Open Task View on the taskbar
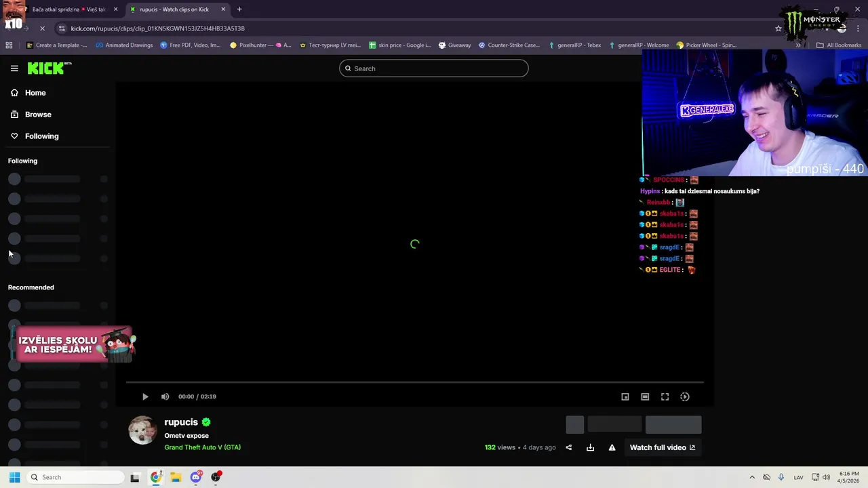Image resolution: width=868 pixels, height=488 pixels. pos(135,477)
